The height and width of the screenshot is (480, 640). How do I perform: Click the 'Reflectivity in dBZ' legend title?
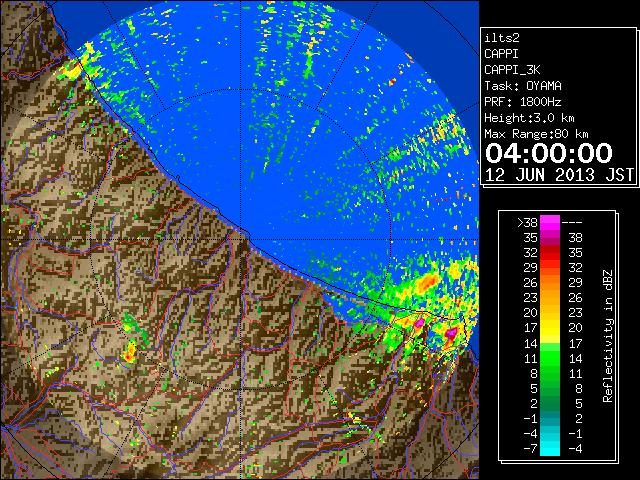tap(607, 336)
